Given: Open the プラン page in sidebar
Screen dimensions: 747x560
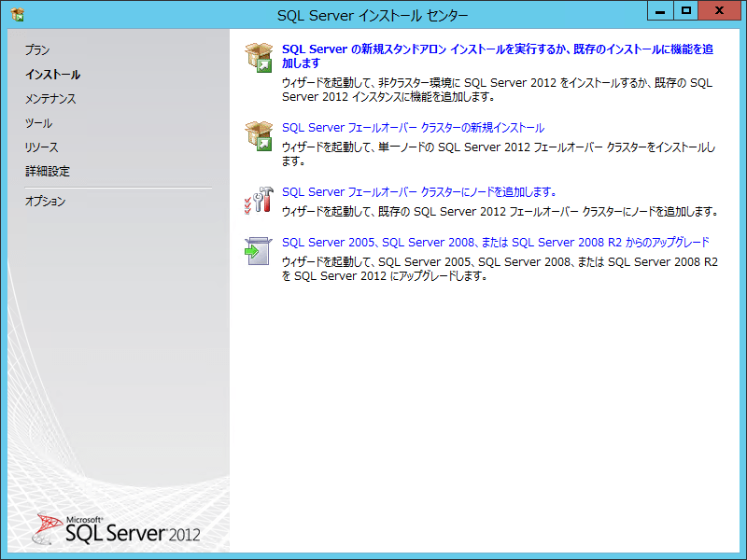Looking at the screenshot, I should 37,50.
